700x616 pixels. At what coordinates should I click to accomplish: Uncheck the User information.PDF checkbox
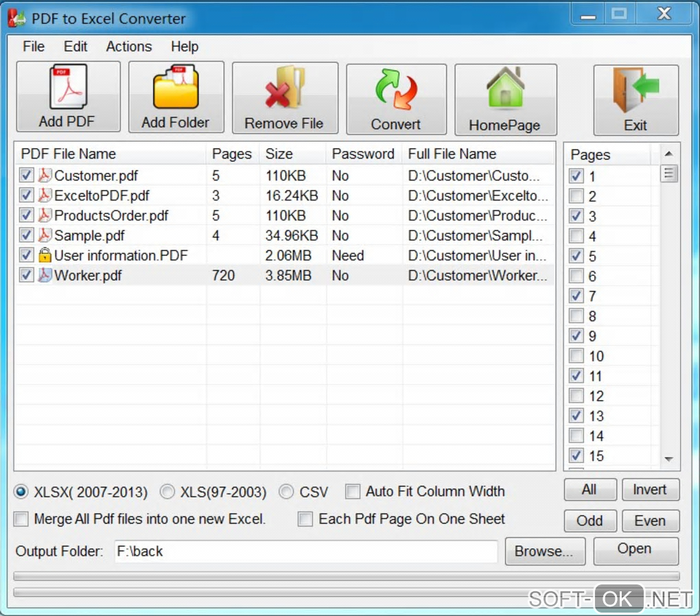click(26, 255)
